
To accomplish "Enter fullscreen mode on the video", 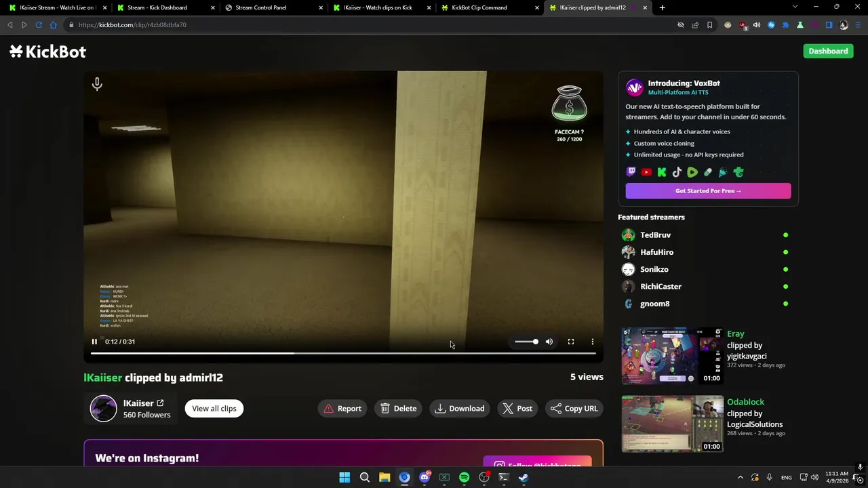I will click(571, 342).
